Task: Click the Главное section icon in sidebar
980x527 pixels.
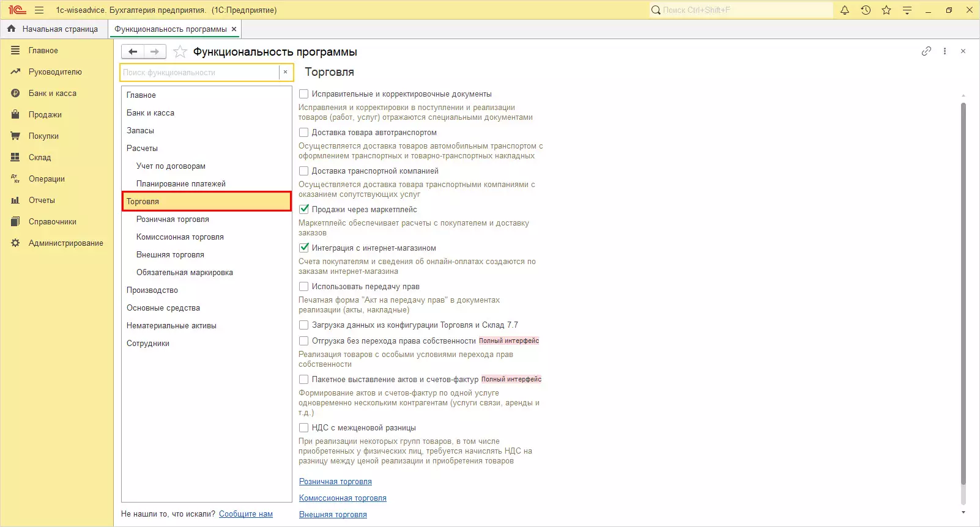Action: pyautogui.click(x=15, y=50)
